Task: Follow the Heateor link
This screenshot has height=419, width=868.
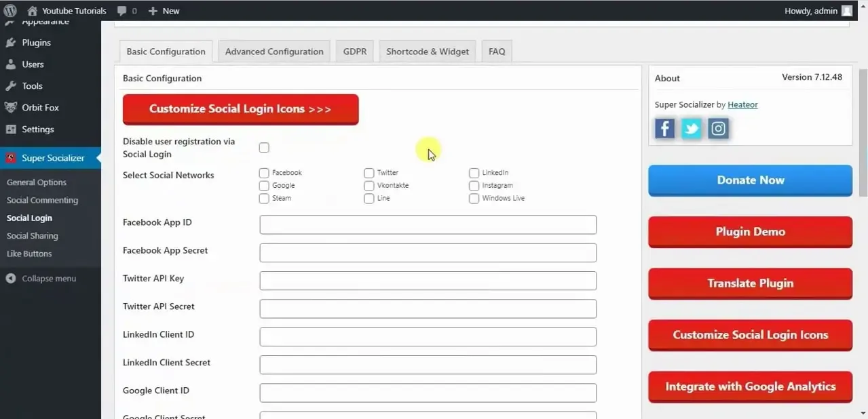Action: click(x=742, y=105)
